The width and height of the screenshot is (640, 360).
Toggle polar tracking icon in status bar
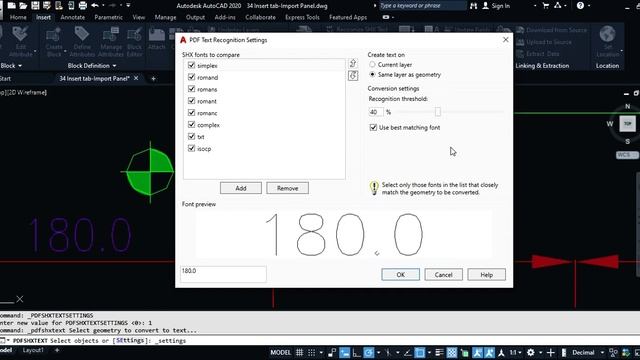369,353
